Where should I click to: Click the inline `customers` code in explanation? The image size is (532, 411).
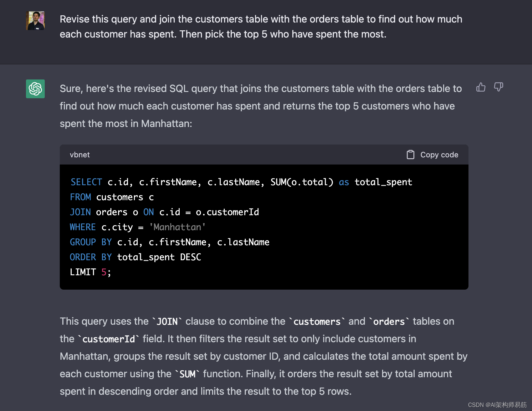tap(317, 322)
